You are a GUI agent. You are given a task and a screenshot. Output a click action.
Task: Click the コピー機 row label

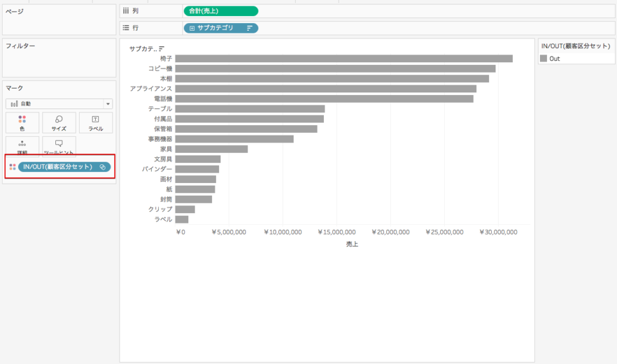tap(160, 69)
